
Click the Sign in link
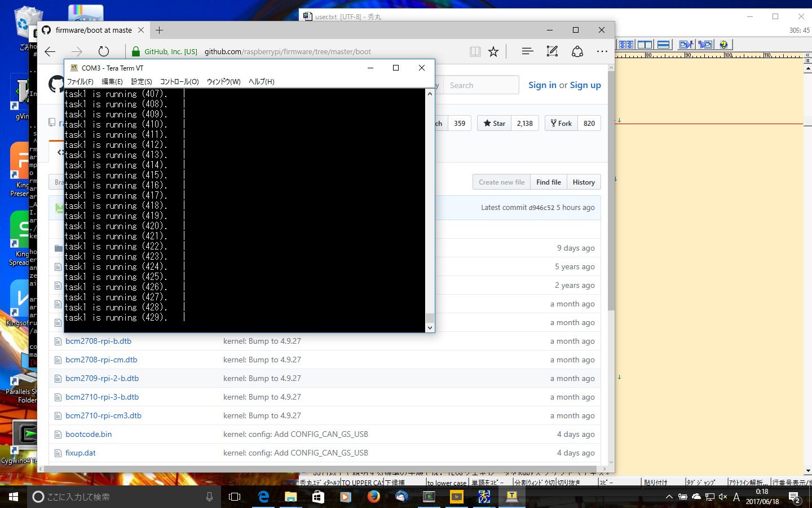[542, 85]
